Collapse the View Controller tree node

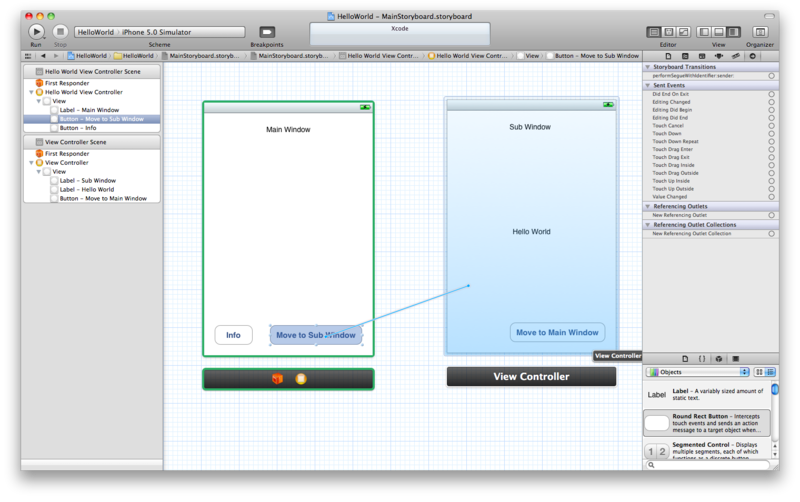(x=31, y=163)
